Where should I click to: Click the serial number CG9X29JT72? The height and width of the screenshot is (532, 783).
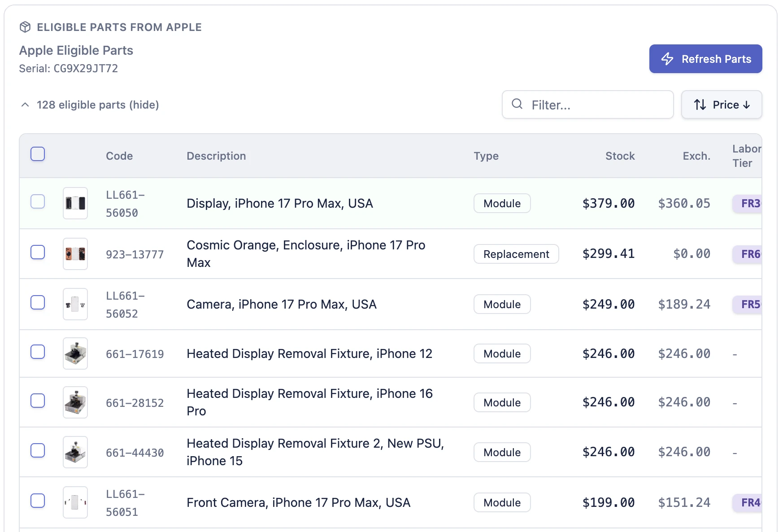pos(86,69)
